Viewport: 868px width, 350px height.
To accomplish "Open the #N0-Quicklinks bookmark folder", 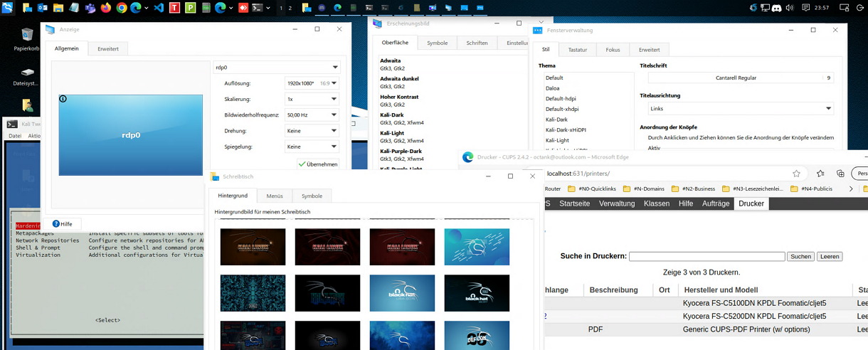I will (x=593, y=189).
